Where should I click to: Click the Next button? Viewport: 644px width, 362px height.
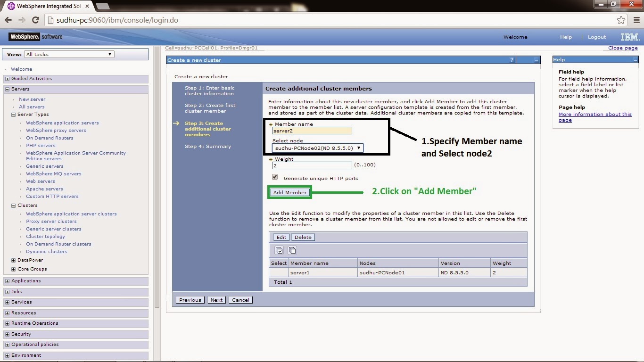[x=216, y=300]
